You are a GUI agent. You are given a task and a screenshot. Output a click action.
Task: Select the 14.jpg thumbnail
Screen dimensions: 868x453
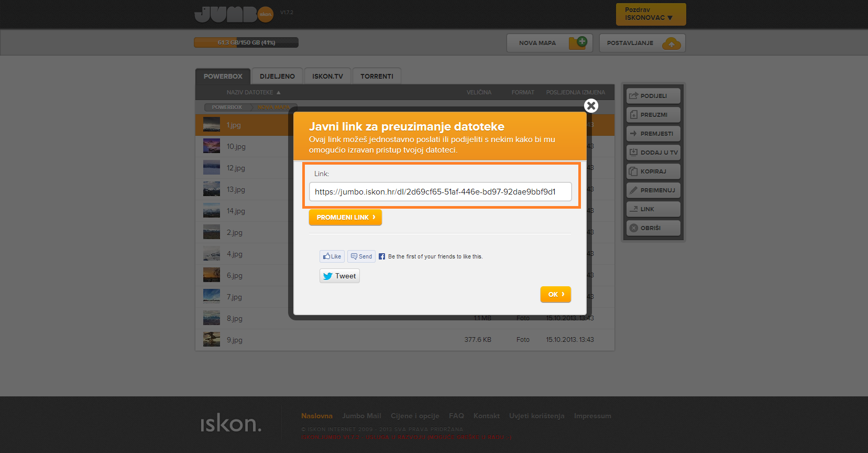click(x=212, y=211)
